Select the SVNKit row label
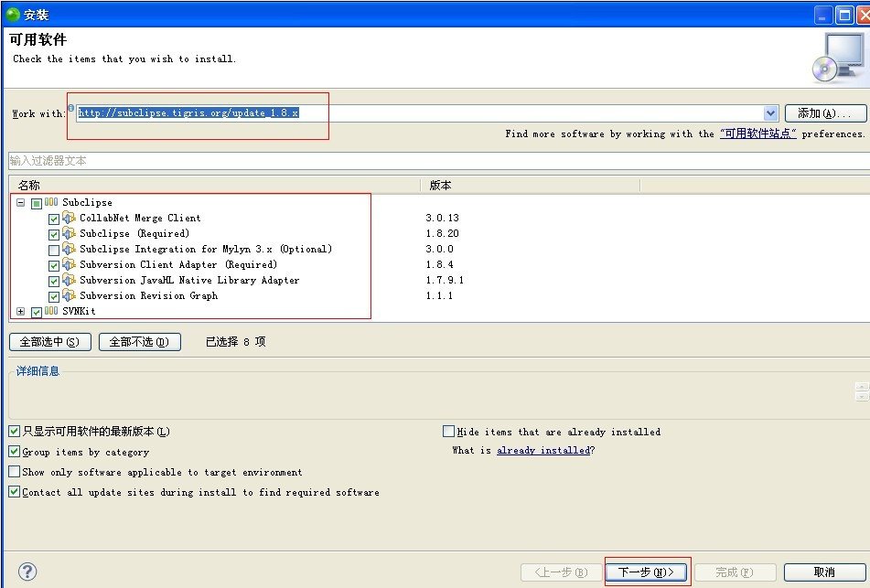 point(79,311)
